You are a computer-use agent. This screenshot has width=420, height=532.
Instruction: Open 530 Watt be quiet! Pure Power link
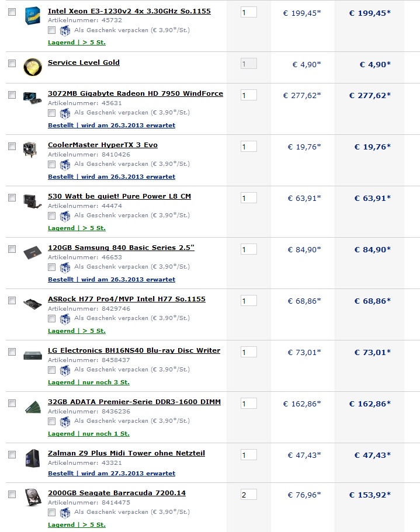point(119,196)
